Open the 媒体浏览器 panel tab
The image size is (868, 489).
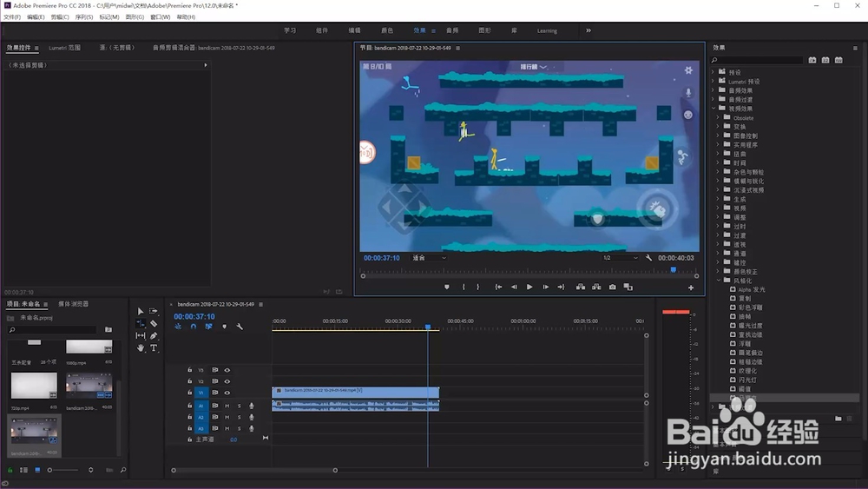[74, 304]
